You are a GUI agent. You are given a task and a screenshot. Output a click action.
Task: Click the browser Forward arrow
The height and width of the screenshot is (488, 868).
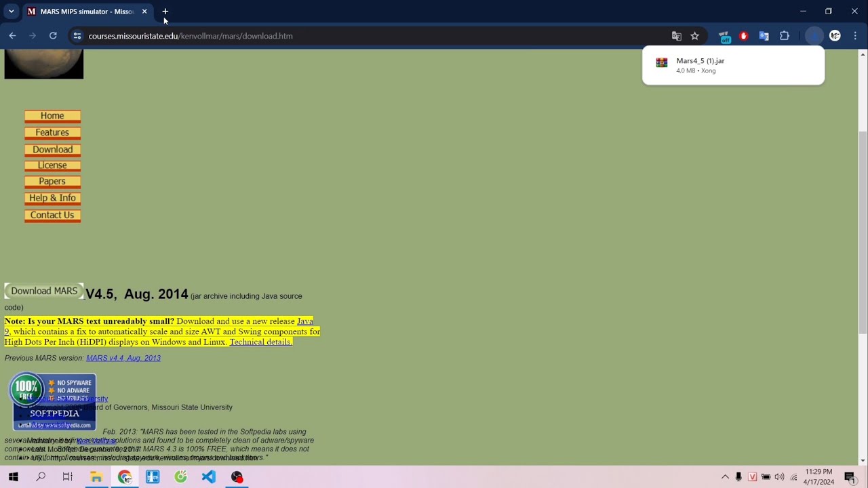(x=33, y=36)
